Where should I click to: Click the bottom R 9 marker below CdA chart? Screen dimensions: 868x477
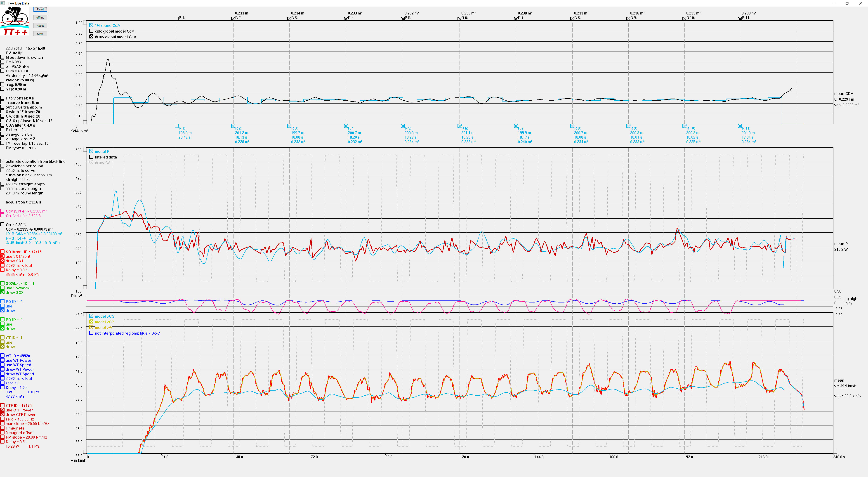click(x=628, y=126)
